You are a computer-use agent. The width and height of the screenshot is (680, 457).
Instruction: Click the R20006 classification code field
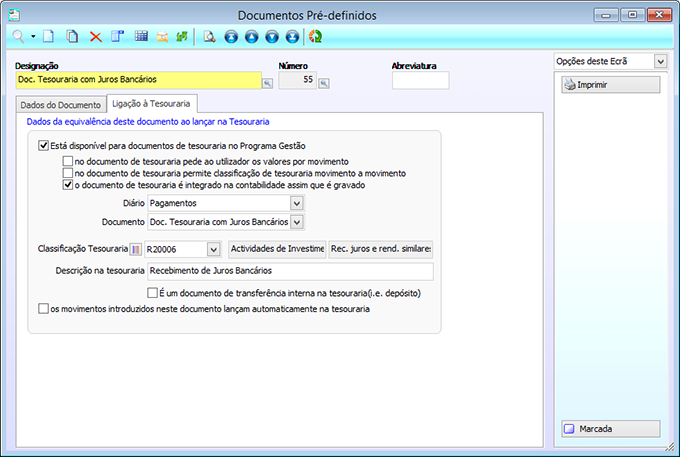coord(176,249)
